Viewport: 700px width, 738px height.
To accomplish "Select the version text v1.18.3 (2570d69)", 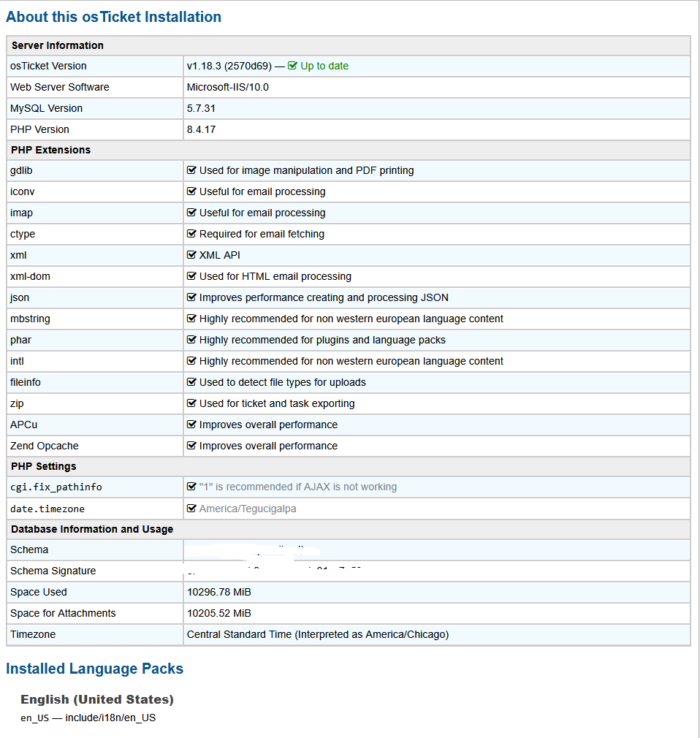I will tap(229, 66).
